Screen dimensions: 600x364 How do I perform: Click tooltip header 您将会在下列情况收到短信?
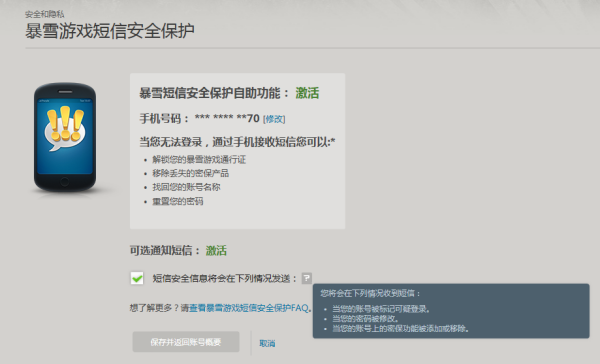click(370, 294)
